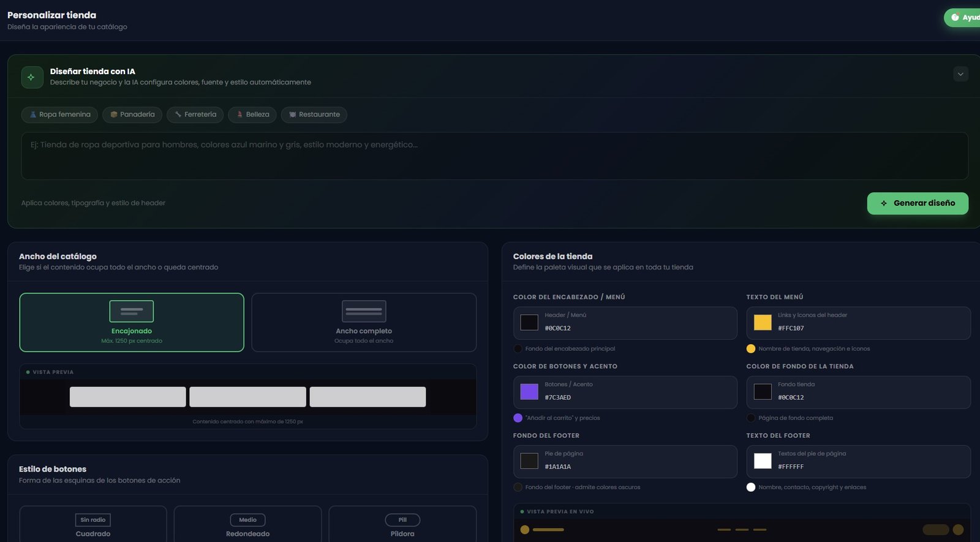
Task: Collapse the Diseñar tienda con IA panel
Action: click(960, 74)
